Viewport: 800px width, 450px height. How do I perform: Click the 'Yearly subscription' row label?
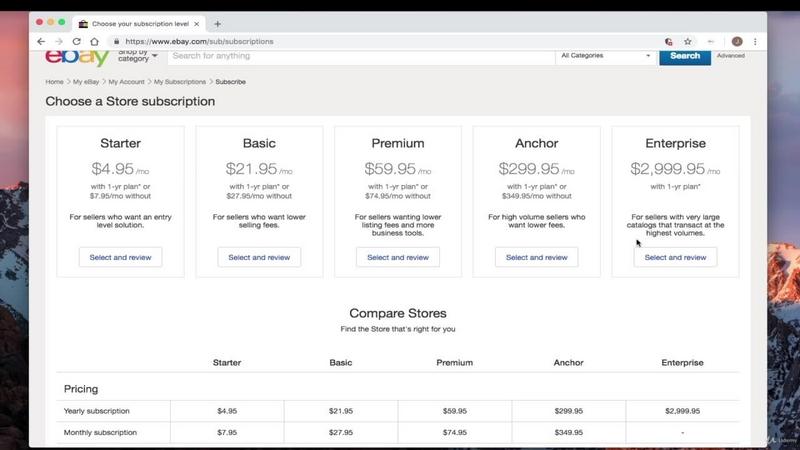point(96,411)
